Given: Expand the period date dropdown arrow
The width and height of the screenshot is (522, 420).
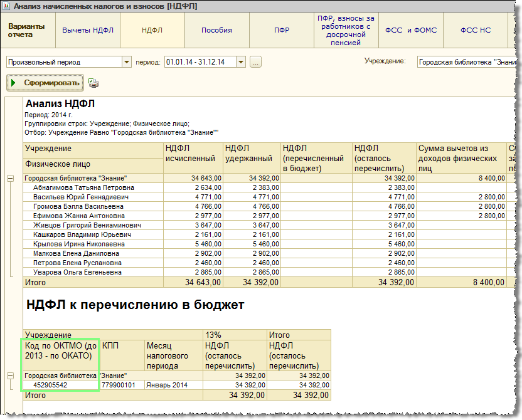Looking at the screenshot, I should point(241,62).
